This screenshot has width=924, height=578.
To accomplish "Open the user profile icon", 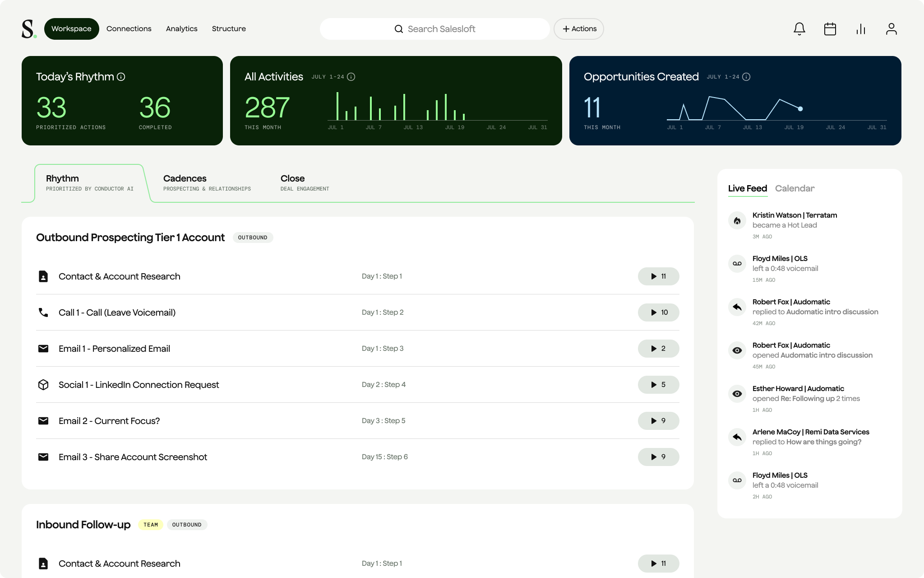I will coord(892,29).
